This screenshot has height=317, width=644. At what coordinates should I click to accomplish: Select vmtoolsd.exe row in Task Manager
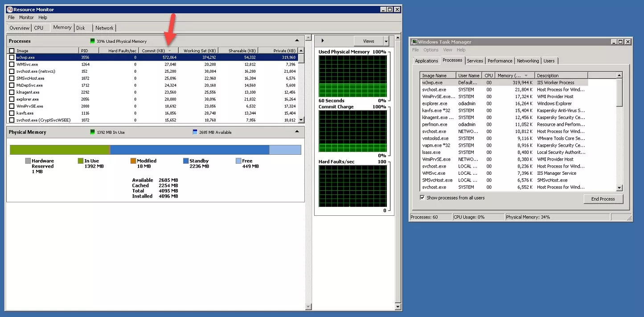click(504, 138)
